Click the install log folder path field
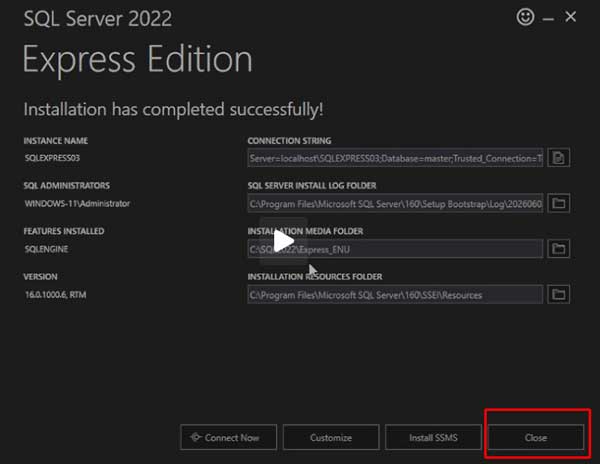The width and height of the screenshot is (600, 464). (395, 204)
